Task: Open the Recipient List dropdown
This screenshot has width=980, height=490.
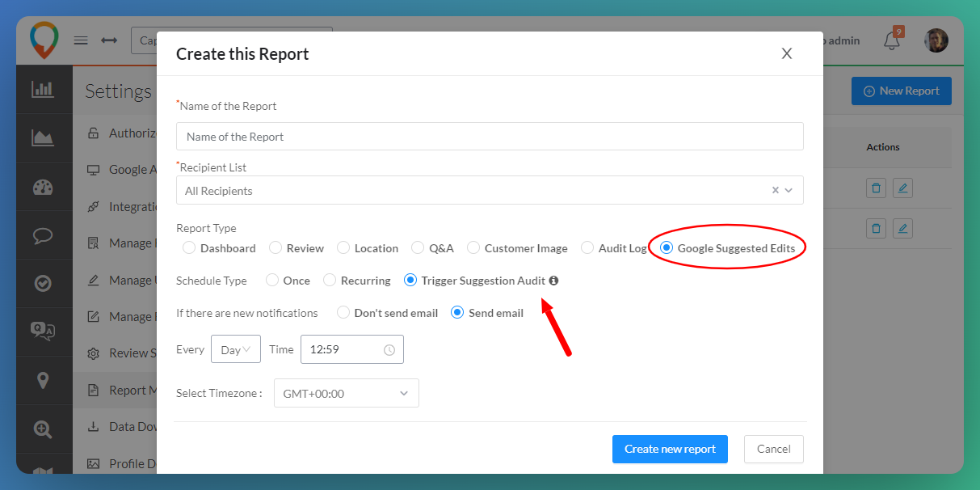Action: coord(490,190)
